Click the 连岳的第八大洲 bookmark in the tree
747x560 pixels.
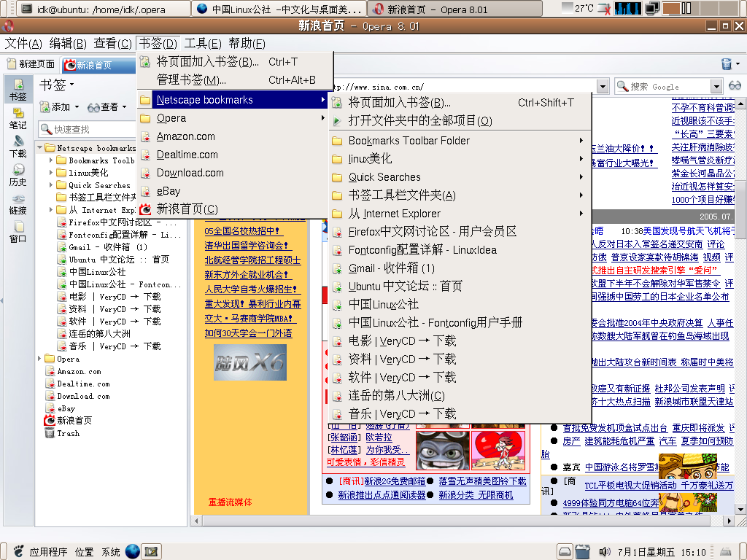(x=99, y=334)
